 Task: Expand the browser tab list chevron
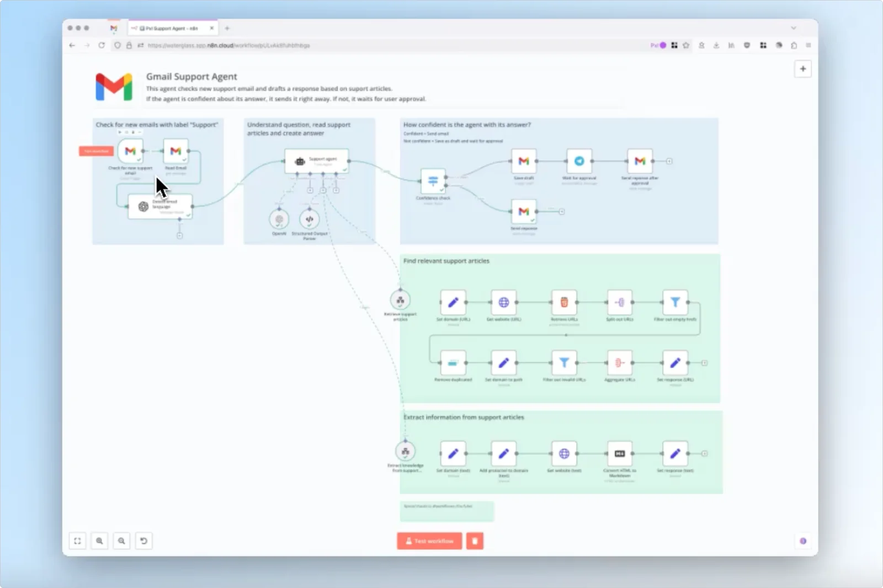pos(793,28)
